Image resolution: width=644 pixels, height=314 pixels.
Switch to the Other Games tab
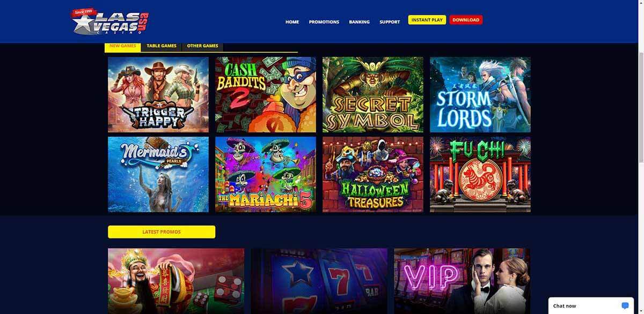pyautogui.click(x=202, y=46)
